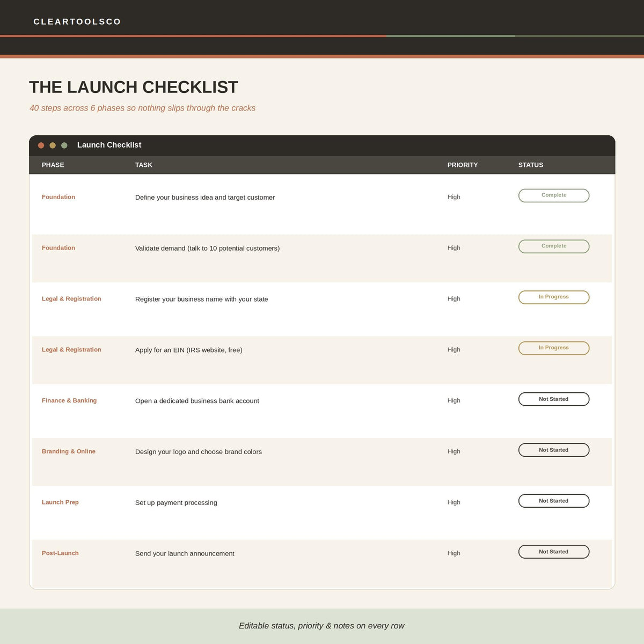Image resolution: width=644 pixels, height=644 pixels.
Task: Click Legal & Registration phase in EIN row
Action: [x=71, y=349]
